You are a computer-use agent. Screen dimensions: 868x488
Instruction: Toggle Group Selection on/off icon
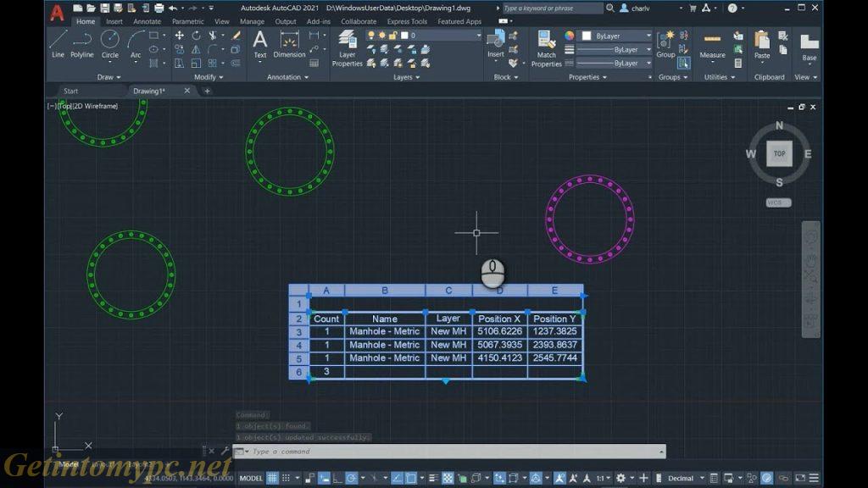683,63
